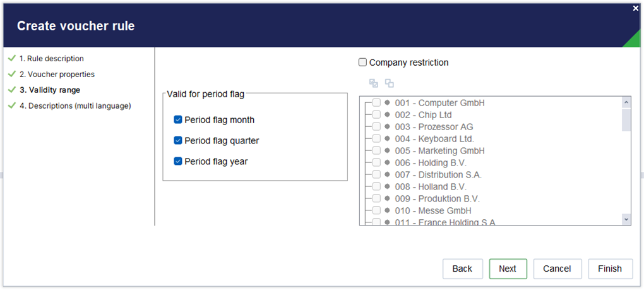This screenshot has height=290, width=644.
Task: Click the node icon beside 003 - Prozessor AG
Action: coord(387,126)
